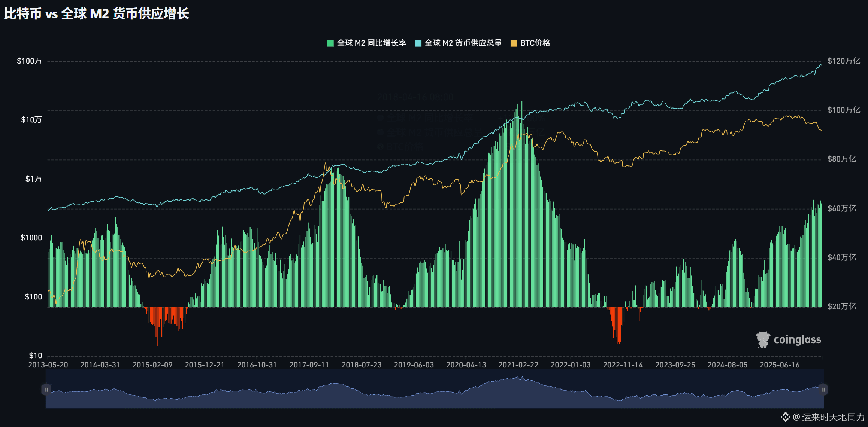Click the 2024-08-05 date label
868x427 pixels.
click(x=727, y=365)
